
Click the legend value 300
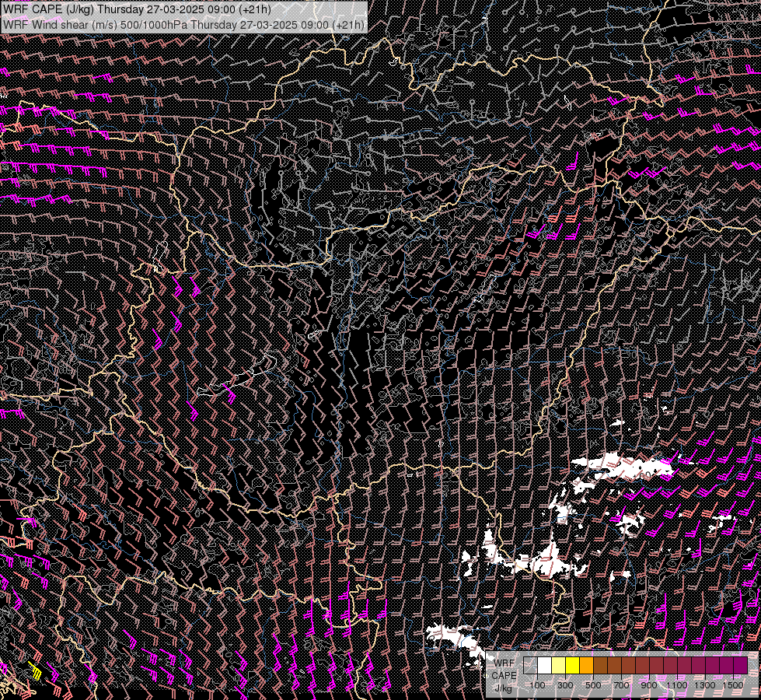coord(565,685)
